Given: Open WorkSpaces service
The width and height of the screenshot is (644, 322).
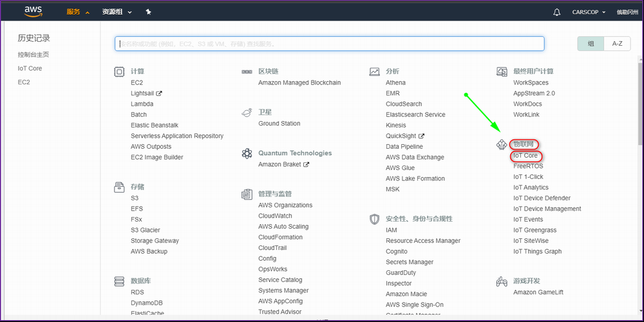Looking at the screenshot, I should tap(531, 82).
